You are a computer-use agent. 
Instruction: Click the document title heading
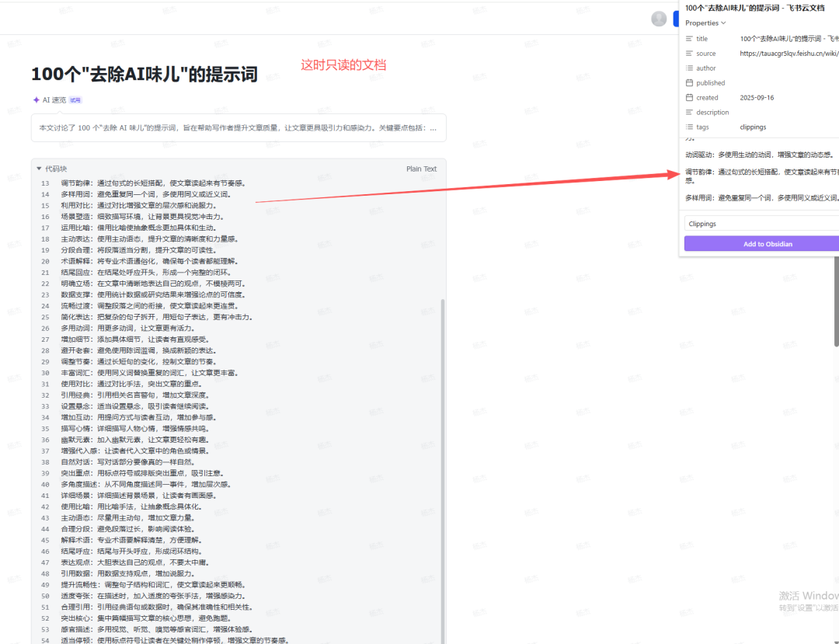[144, 74]
